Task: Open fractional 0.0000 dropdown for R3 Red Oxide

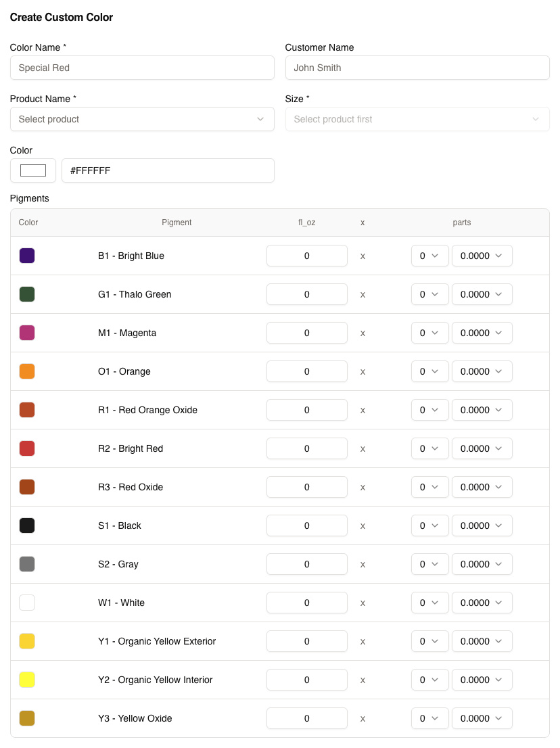Action: (482, 487)
